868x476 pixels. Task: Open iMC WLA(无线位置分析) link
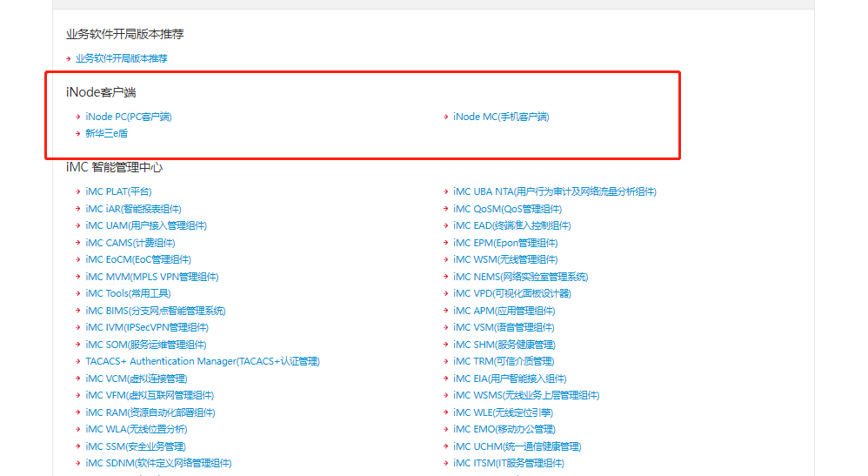point(137,429)
